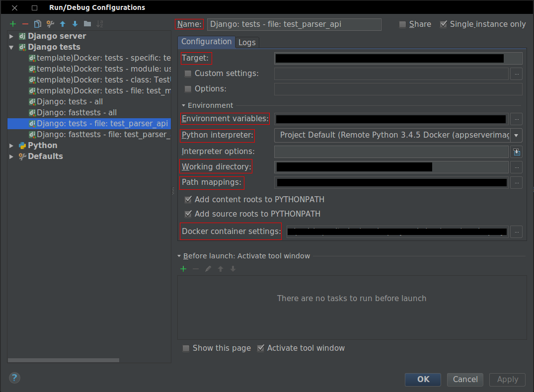Open the edit defaults wrench icon

(x=50, y=24)
